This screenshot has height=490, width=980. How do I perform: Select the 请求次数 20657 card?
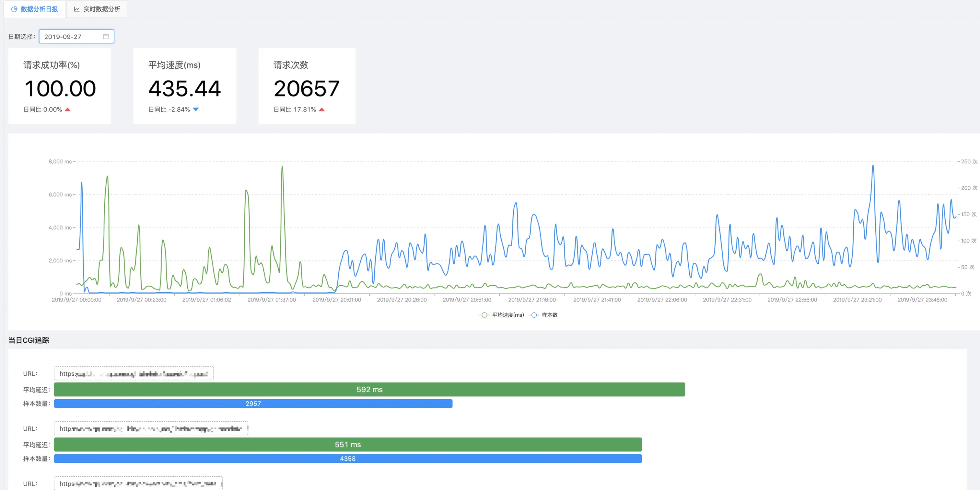(x=307, y=86)
